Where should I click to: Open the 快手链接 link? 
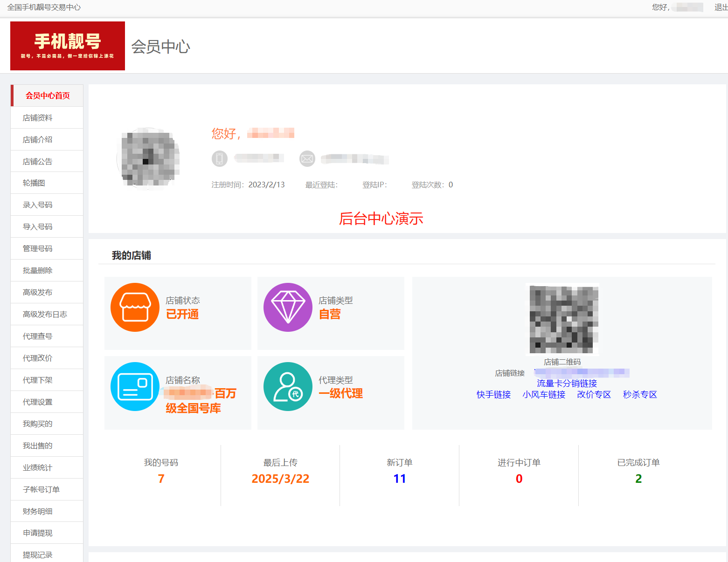[493, 395]
